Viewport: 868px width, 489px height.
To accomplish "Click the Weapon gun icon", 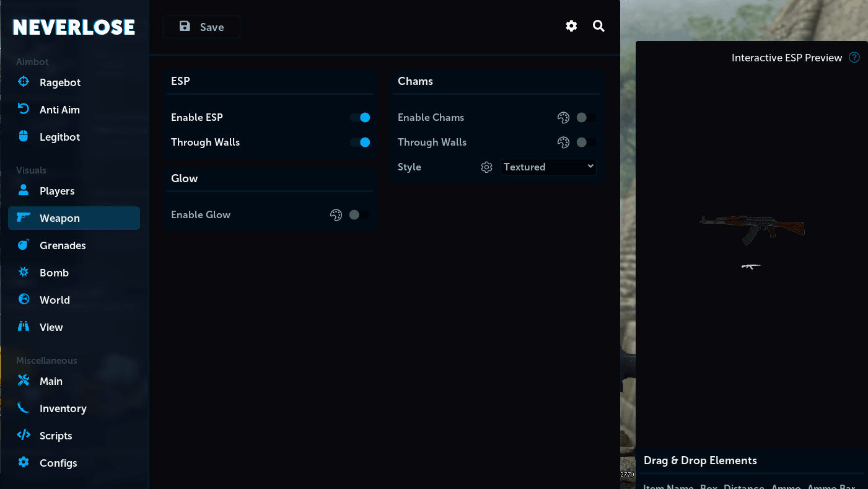I will (x=24, y=218).
